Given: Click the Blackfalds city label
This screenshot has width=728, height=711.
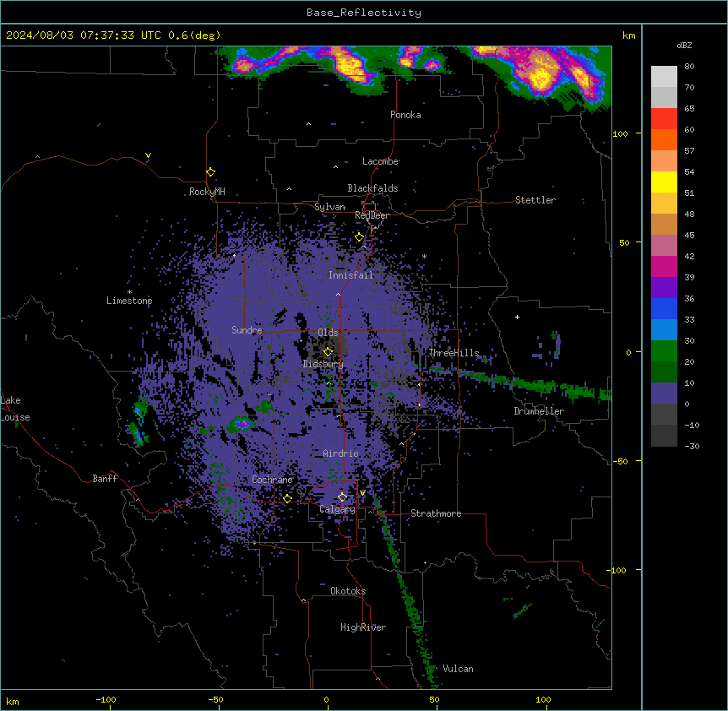Looking at the screenshot, I should pos(372,188).
